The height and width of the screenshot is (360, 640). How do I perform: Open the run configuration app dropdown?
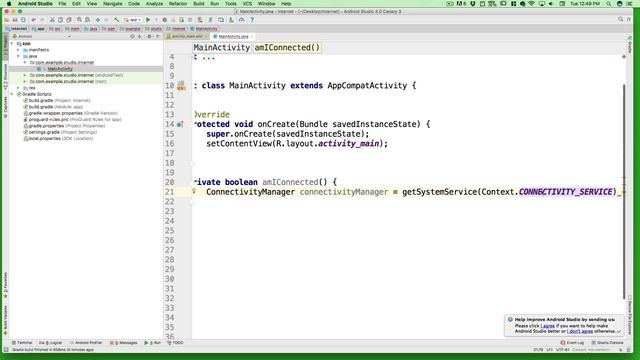[x=133, y=20]
